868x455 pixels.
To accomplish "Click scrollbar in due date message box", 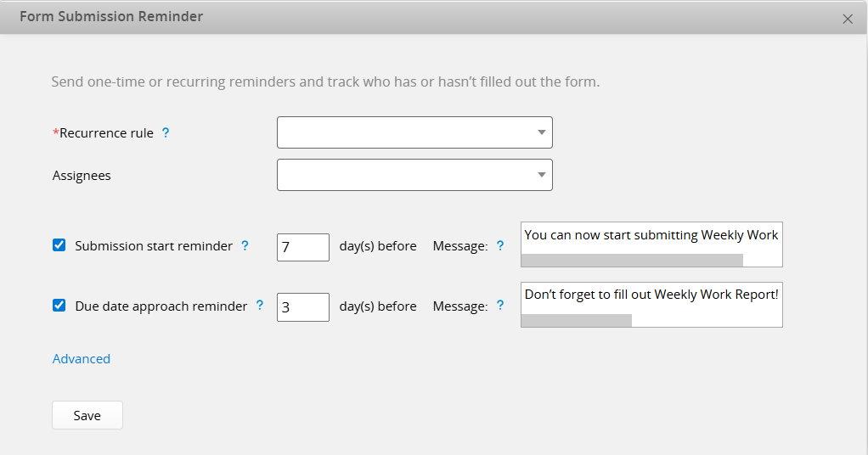I will [x=577, y=320].
